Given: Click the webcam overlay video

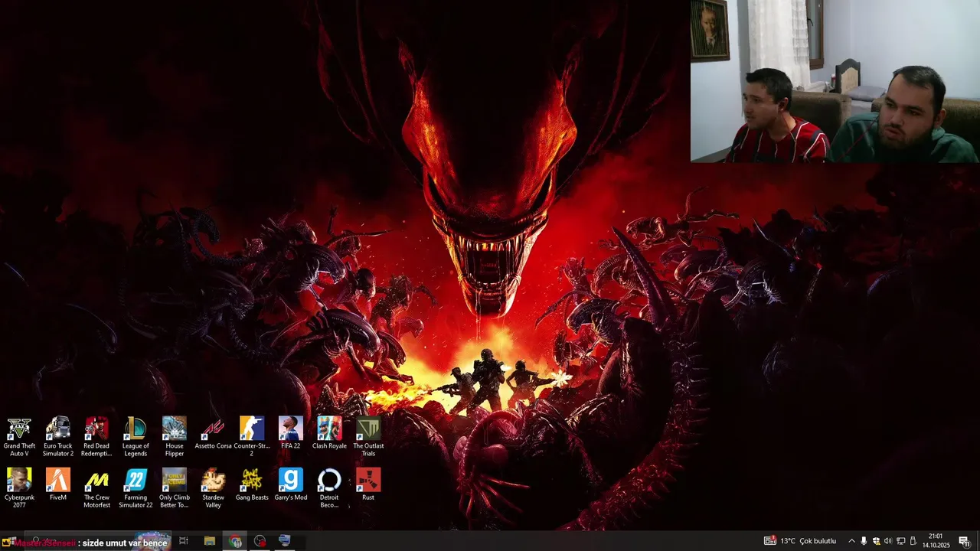Looking at the screenshot, I should (835, 81).
